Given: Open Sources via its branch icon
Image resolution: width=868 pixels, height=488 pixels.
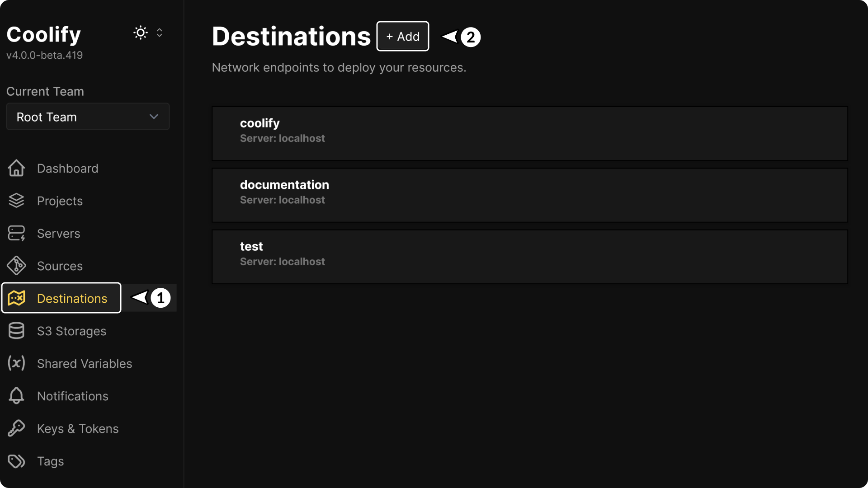Looking at the screenshot, I should 16,266.
